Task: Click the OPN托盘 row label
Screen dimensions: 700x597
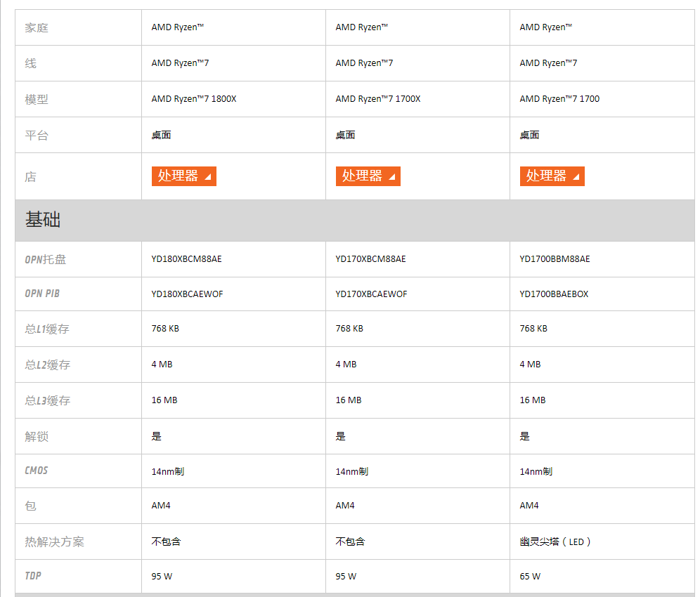Action: point(46,260)
